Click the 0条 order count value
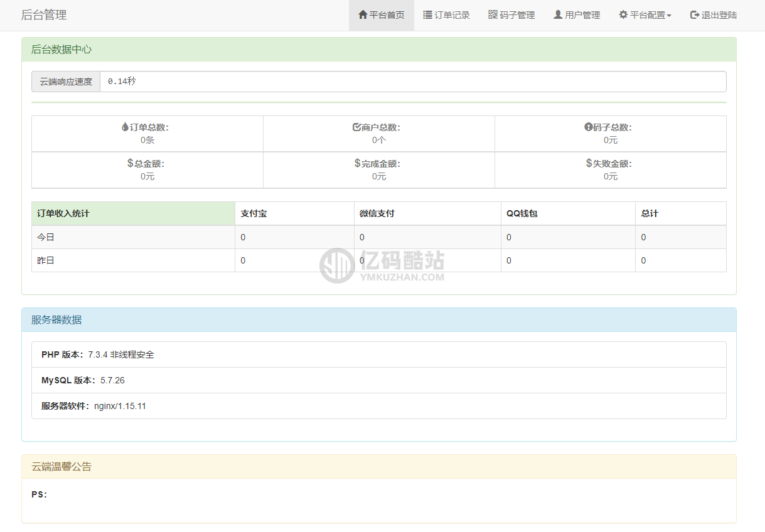The height and width of the screenshot is (532, 765). click(x=147, y=140)
